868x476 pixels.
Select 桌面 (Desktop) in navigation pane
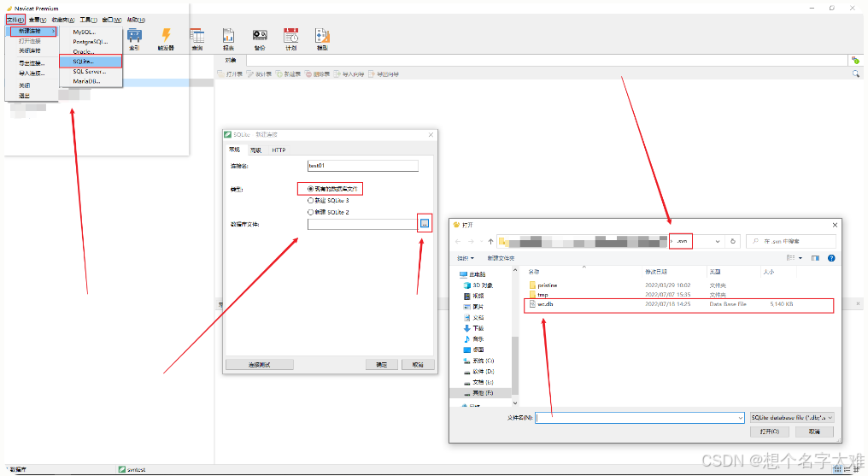pyautogui.click(x=474, y=350)
